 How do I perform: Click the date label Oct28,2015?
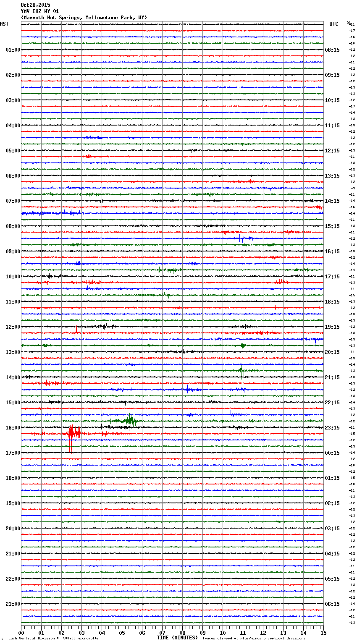point(35,5)
